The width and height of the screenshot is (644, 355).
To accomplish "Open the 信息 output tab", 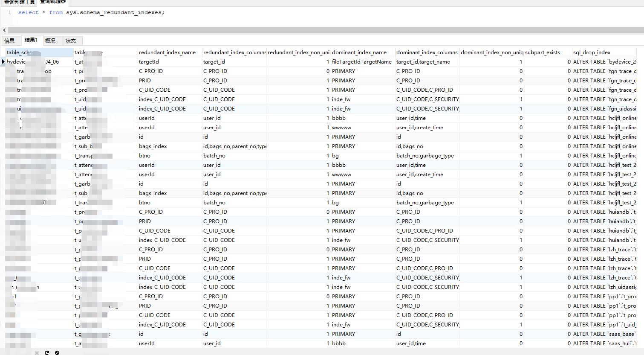I will click(10, 41).
